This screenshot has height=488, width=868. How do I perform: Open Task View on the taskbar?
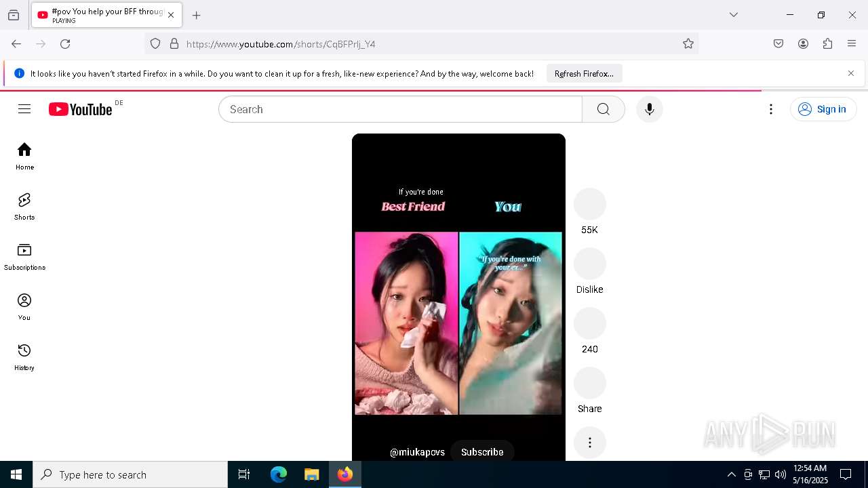(x=244, y=474)
